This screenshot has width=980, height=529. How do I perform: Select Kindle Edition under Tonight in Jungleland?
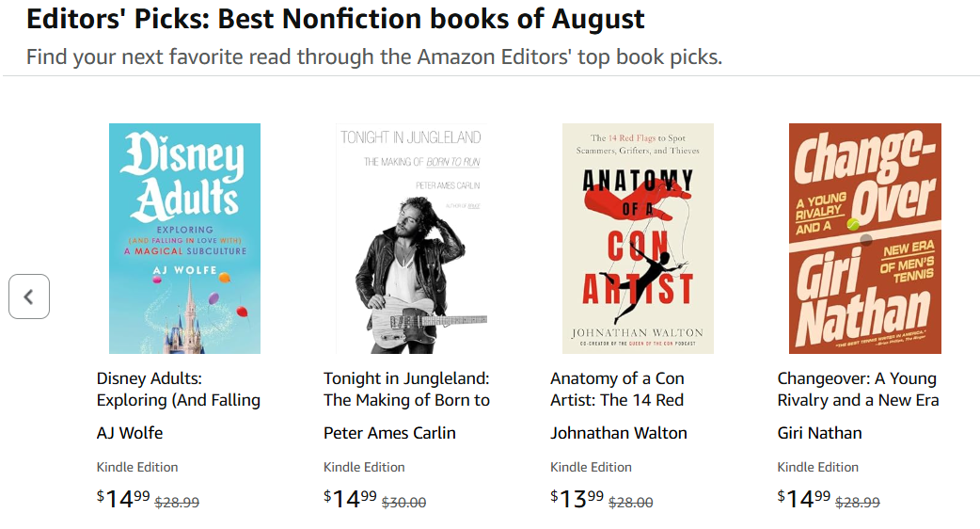tap(364, 467)
